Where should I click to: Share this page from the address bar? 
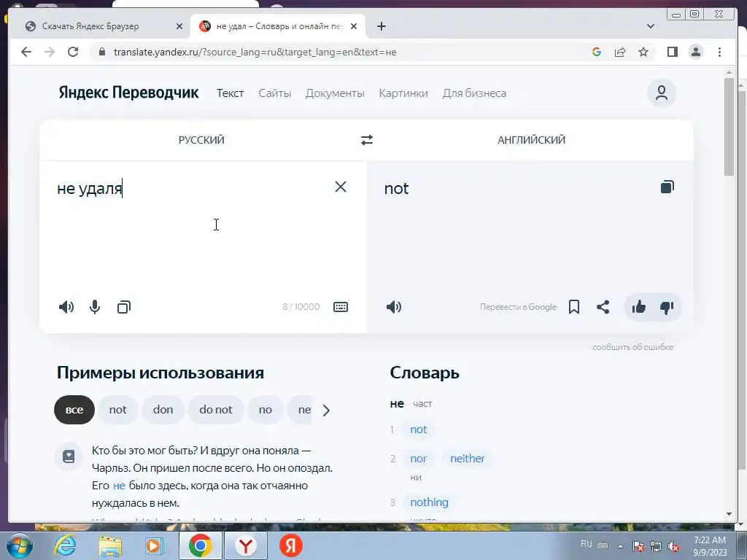620,52
